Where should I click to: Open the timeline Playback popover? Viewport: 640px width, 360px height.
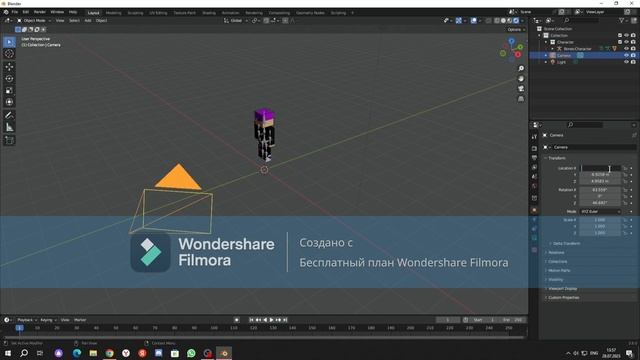coord(27,320)
